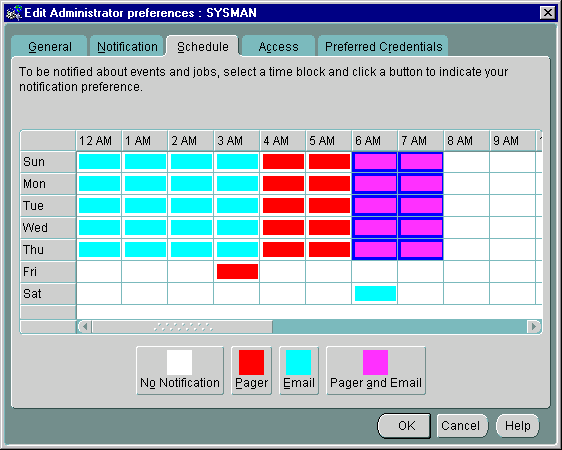Image resolution: width=562 pixels, height=450 pixels.
Task: Select the cyan Saturday 6 AM block
Action: 375,293
